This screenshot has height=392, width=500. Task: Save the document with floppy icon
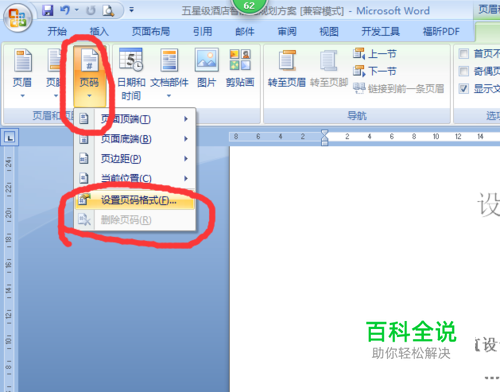(48, 11)
